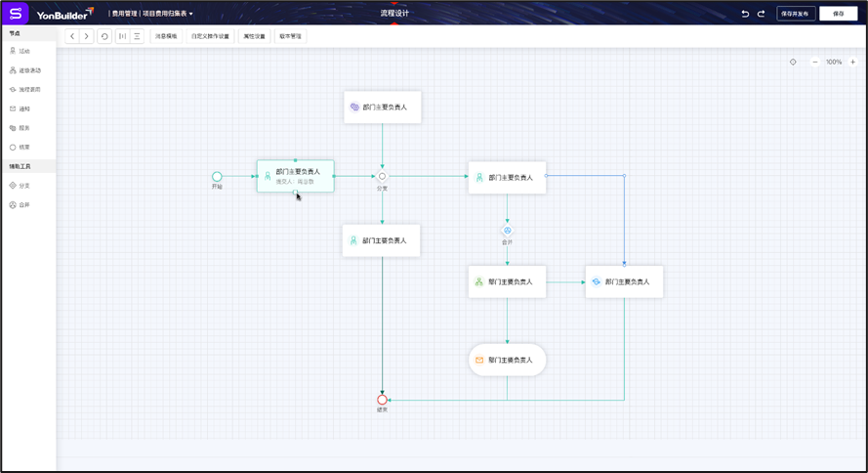Click the 流程设计 title in header

pyautogui.click(x=394, y=14)
